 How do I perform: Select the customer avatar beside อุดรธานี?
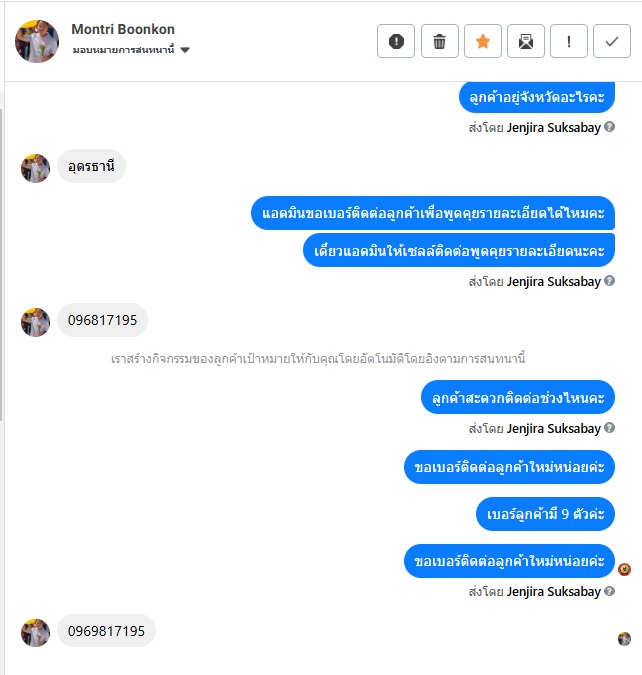pos(35,168)
